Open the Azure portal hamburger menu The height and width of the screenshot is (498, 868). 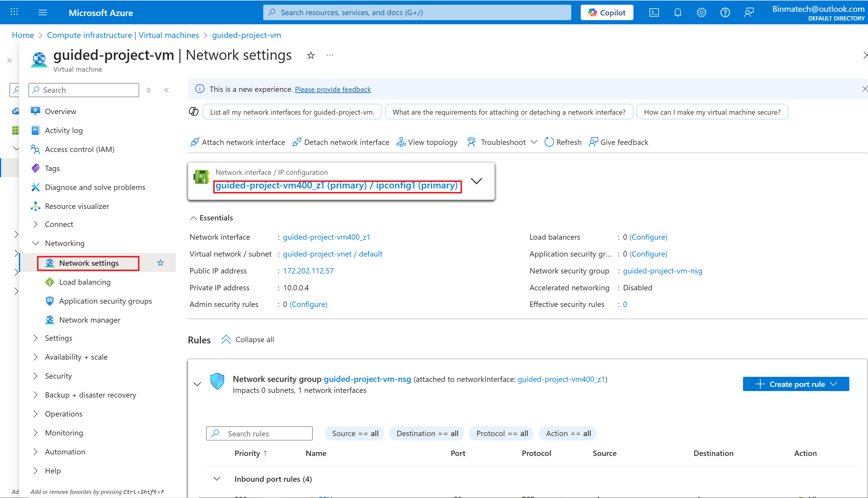[x=43, y=13]
